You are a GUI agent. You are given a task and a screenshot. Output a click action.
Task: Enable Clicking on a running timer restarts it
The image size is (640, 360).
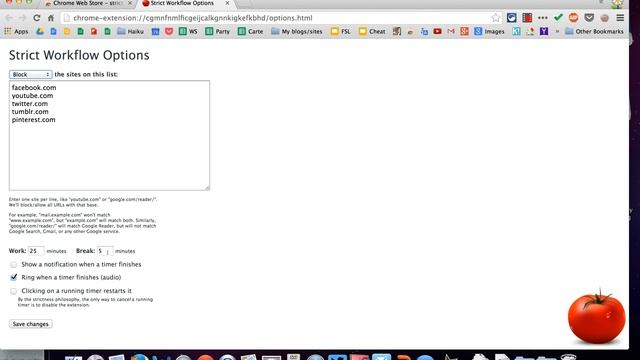point(13,291)
